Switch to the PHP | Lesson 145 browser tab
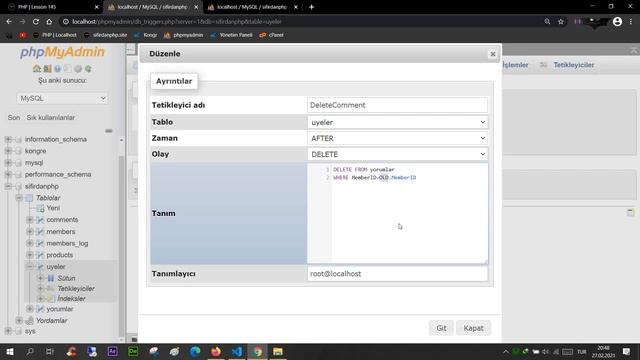640x360 pixels. (51, 7)
